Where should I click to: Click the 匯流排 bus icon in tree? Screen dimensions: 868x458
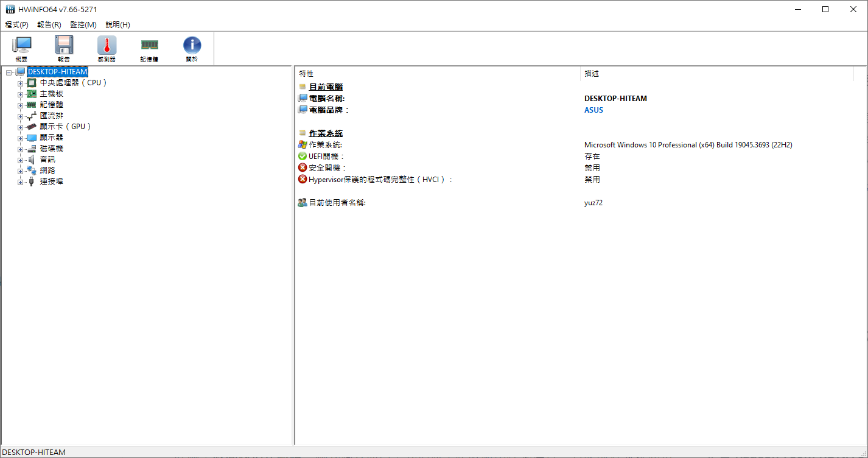32,116
